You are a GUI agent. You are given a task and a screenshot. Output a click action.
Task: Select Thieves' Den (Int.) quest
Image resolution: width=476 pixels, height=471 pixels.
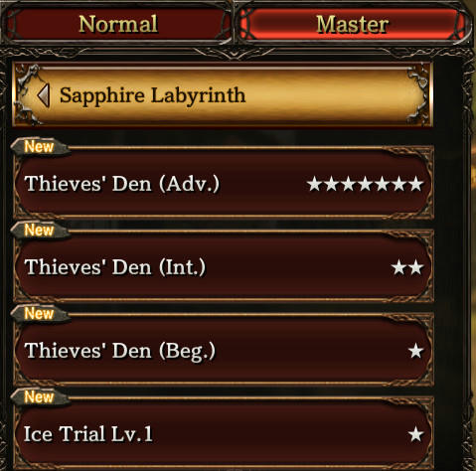[224, 266]
